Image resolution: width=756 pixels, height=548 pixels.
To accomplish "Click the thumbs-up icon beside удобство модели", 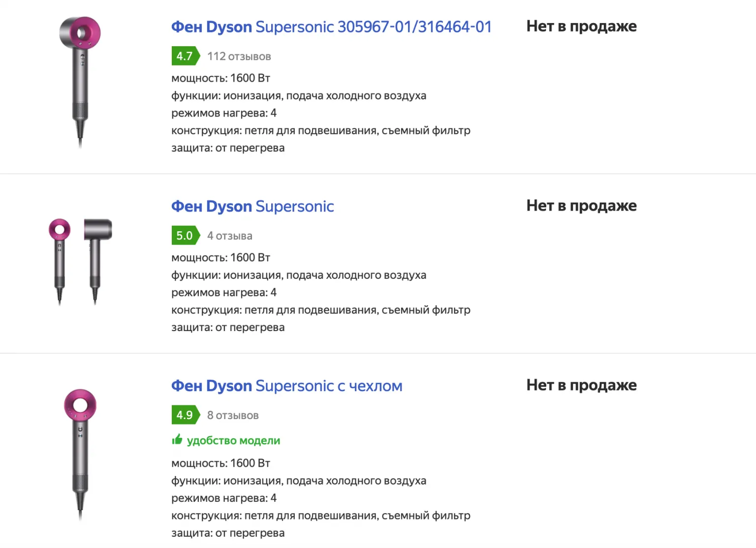I will click(x=177, y=440).
